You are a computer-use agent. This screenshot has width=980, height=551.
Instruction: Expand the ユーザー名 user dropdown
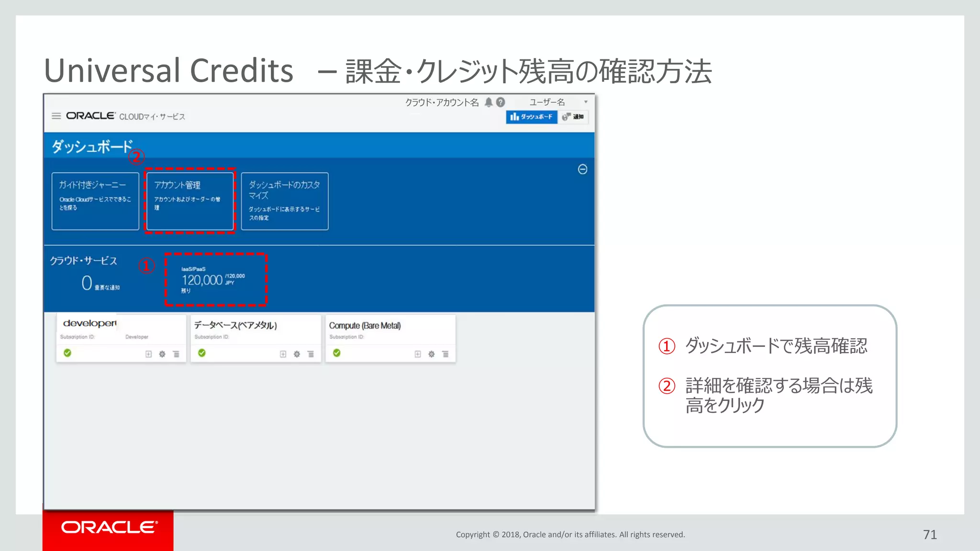coord(586,102)
